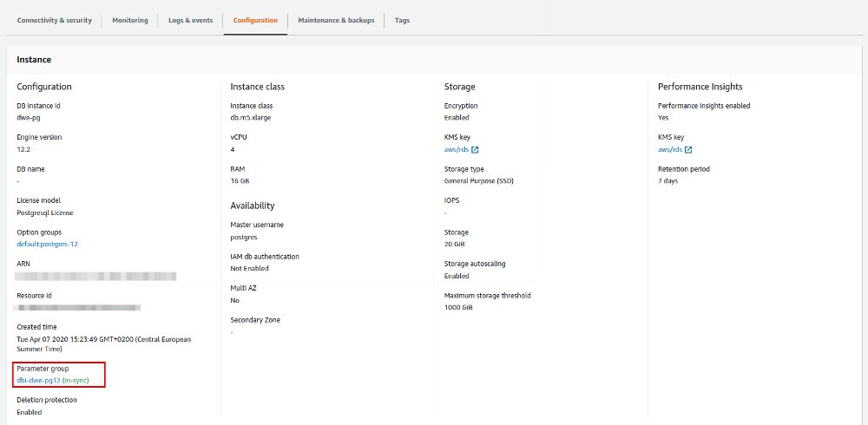Image resolution: width=868 pixels, height=425 pixels.
Task: Click the vCPU value 4
Action: 232,149
